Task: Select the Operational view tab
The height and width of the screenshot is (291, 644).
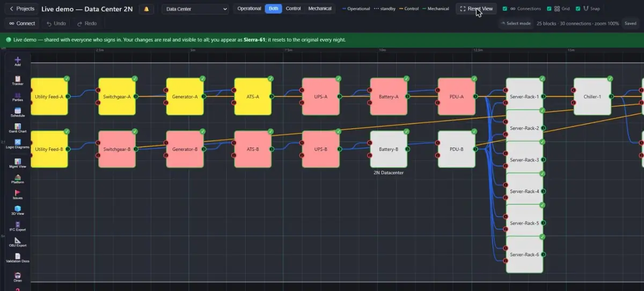Action: pyautogui.click(x=249, y=9)
